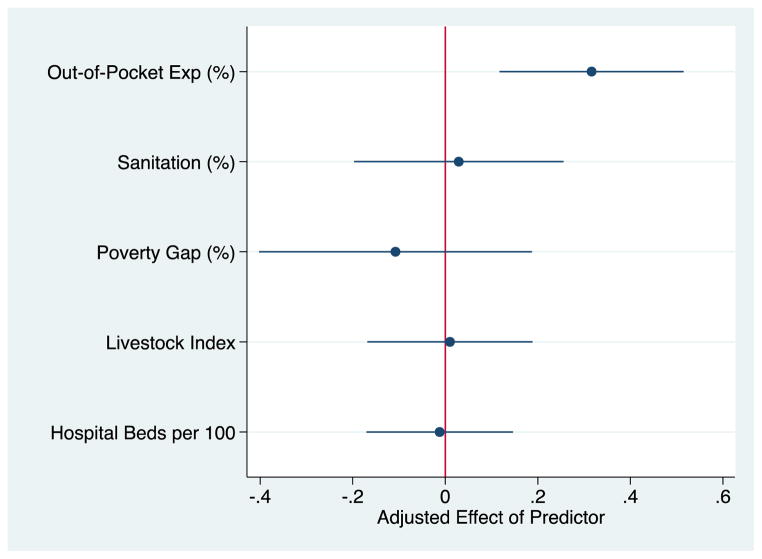Click the Out-of-Pocket Exp interval's right end
Viewport: 762px width, 559px height.
(683, 72)
